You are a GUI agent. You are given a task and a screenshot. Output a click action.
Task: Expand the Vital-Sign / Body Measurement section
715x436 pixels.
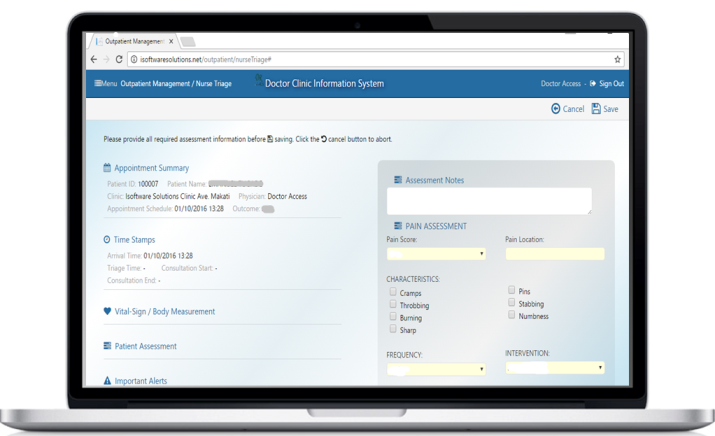click(x=165, y=312)
